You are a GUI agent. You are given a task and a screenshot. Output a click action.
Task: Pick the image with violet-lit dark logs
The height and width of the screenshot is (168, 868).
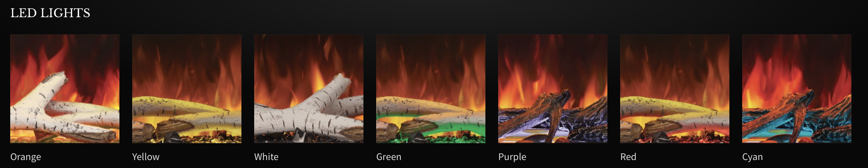(552, 89)
